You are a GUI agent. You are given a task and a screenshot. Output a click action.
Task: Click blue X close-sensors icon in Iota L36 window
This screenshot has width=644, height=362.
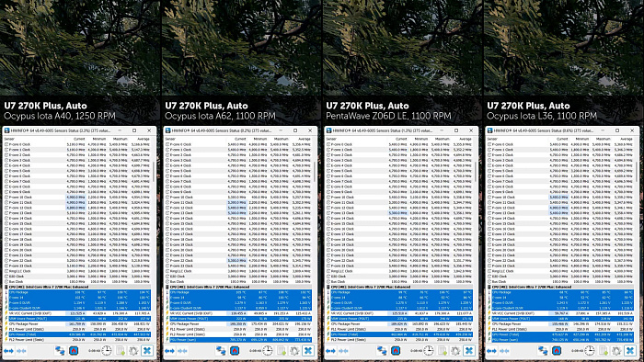(x=630, y=351)
